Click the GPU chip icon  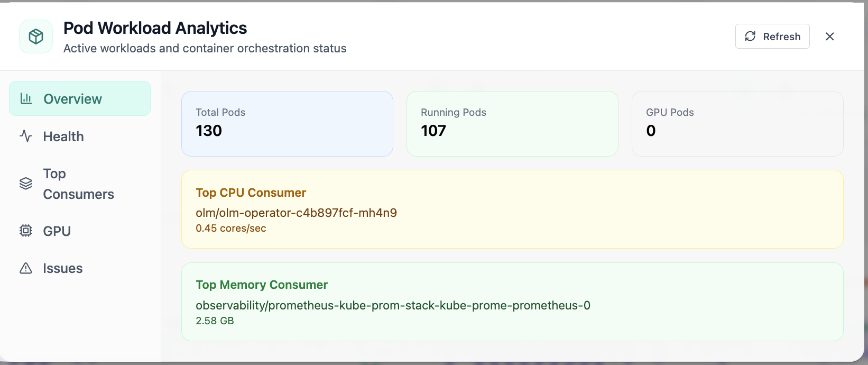pos(26,231)
